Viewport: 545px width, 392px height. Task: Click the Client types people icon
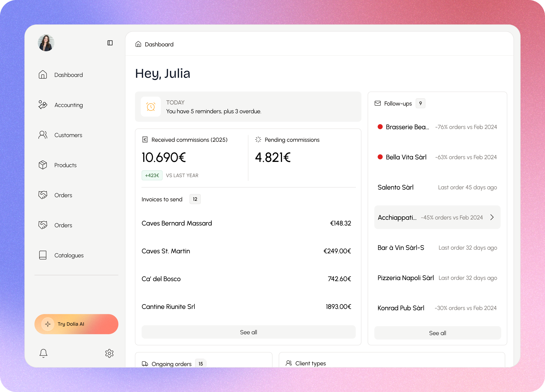[289, 363]
